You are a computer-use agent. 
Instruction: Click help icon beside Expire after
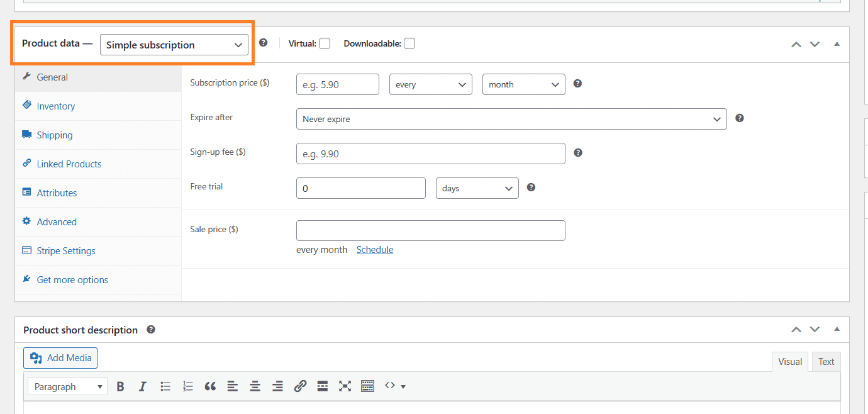point(740,118)
